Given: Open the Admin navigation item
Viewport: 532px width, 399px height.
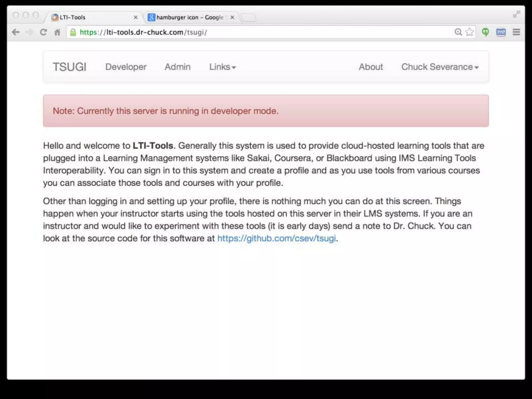Looking at the screenshot, I should [x=177, y=67].
